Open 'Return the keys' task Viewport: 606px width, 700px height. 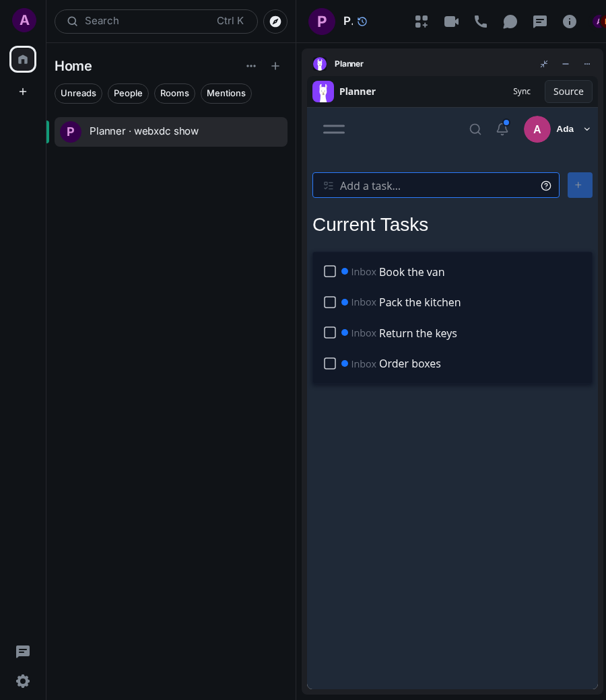point(417,333)
